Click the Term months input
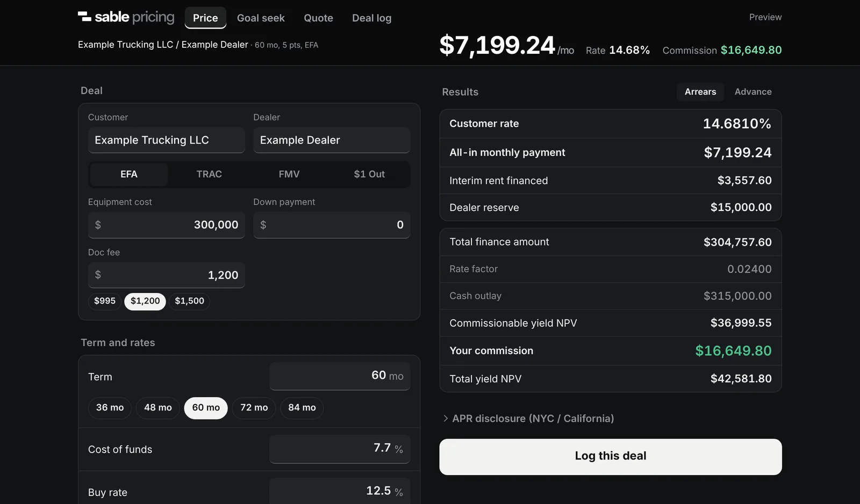Viewport: 860px width, 504px height. (340, 376)
